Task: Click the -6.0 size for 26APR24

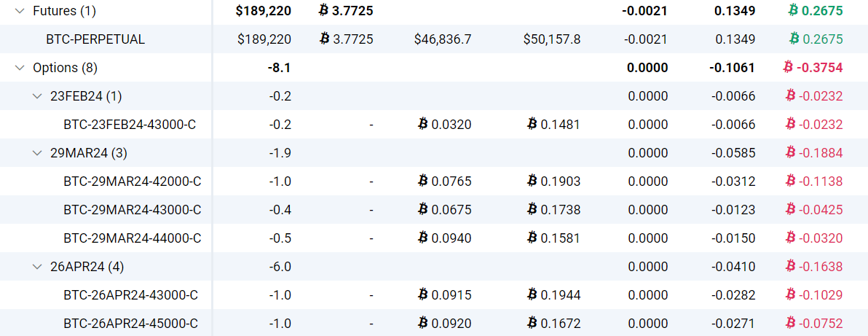Action: coord(280,267)
